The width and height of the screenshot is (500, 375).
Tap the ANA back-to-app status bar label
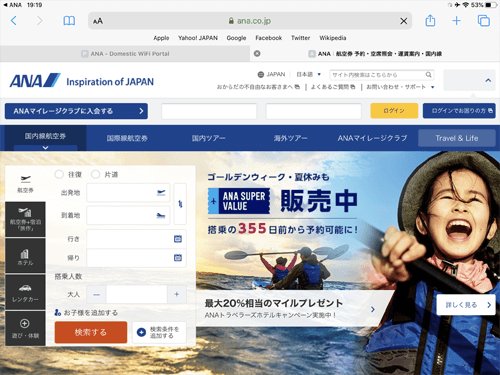tap(13, 5)
